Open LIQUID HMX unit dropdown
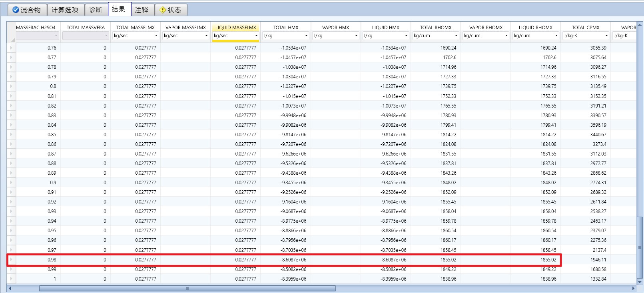 (385, 36)
